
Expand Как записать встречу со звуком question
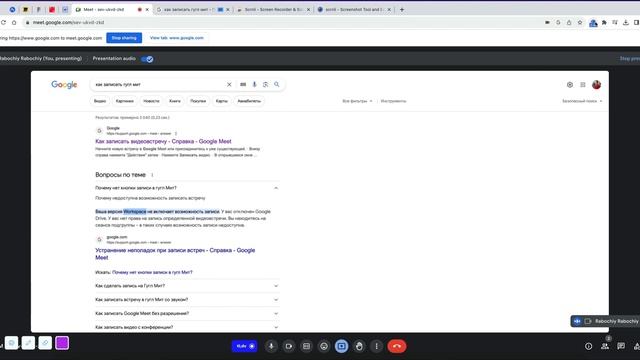tap(187, 300)
